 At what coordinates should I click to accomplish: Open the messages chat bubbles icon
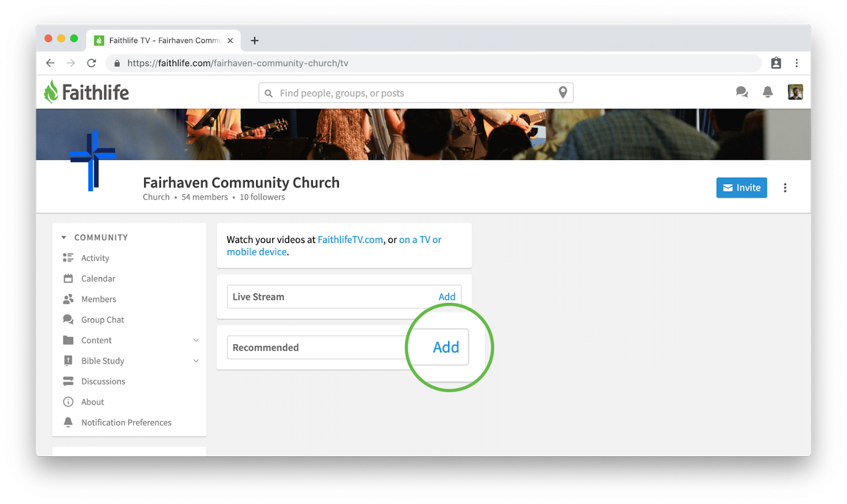pyautogui.click(x=742, y=92)
